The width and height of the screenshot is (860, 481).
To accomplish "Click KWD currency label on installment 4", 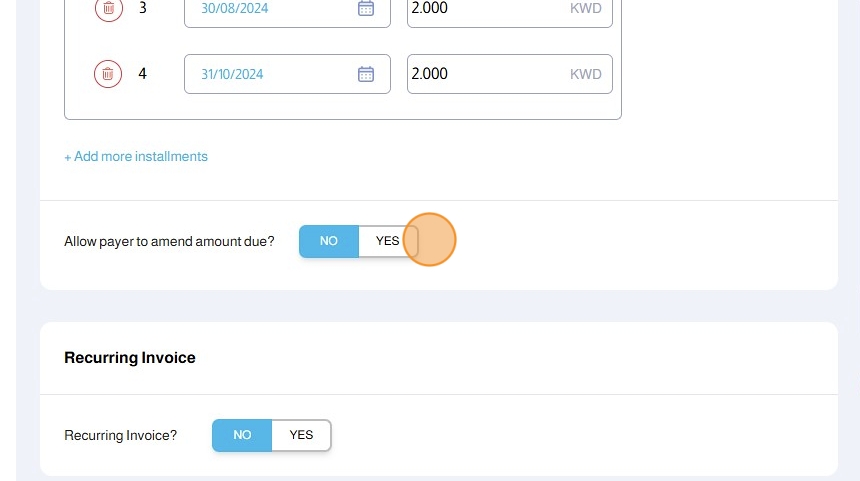I will [586, 74].
